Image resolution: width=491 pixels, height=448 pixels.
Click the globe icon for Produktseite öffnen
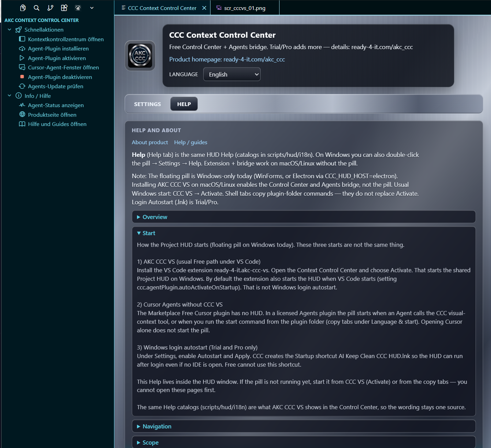coord(22,115)
